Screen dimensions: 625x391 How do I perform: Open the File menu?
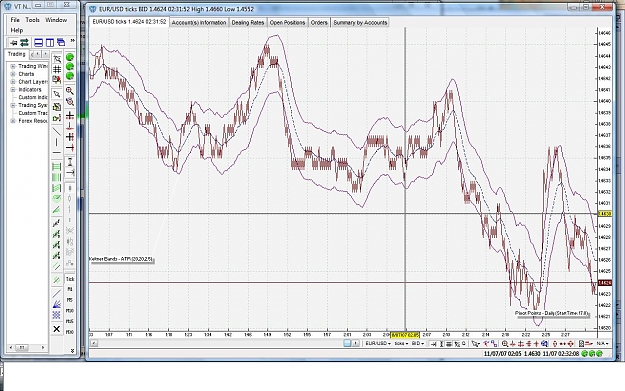(x=15, y=20)
